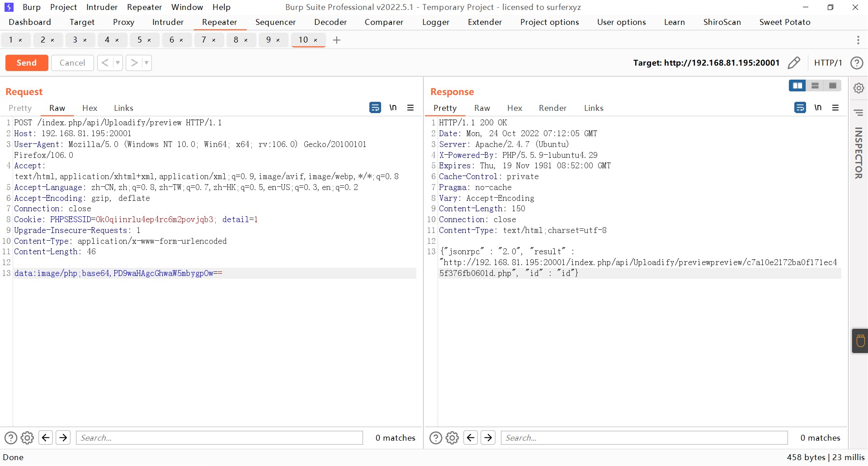Open the Window menu
Screen dimensions: 868x466
pyautogui.click(x=187, y=7)
